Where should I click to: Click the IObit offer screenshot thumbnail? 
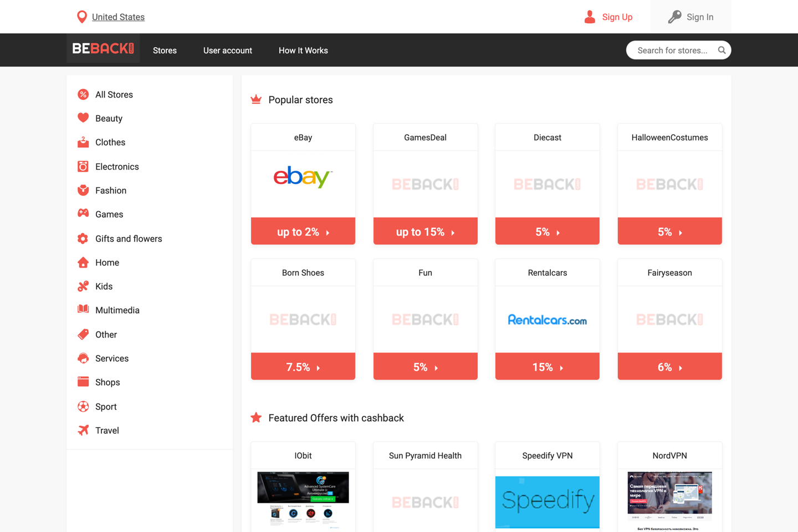coord(303,500)
